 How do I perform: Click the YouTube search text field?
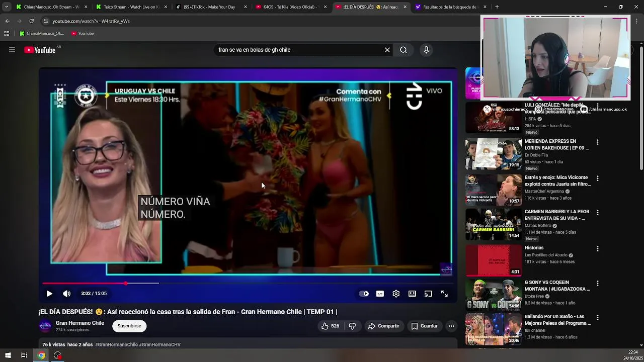click(299, 50)
